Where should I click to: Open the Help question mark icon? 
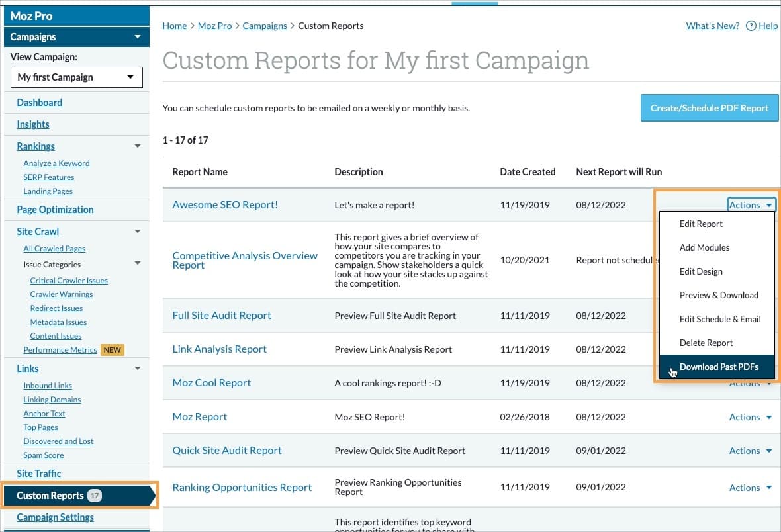[751, 26]
